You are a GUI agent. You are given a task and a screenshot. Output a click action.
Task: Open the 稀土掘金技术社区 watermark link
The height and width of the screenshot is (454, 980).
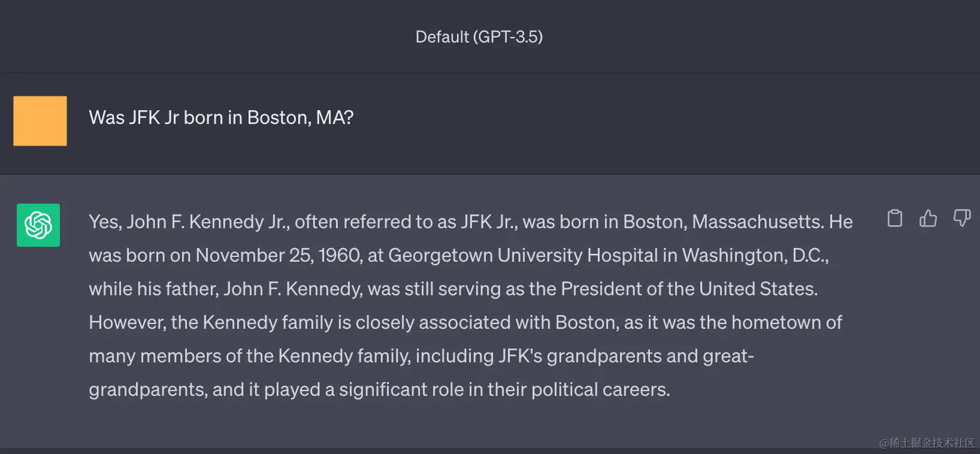click(x=927, y=443)
